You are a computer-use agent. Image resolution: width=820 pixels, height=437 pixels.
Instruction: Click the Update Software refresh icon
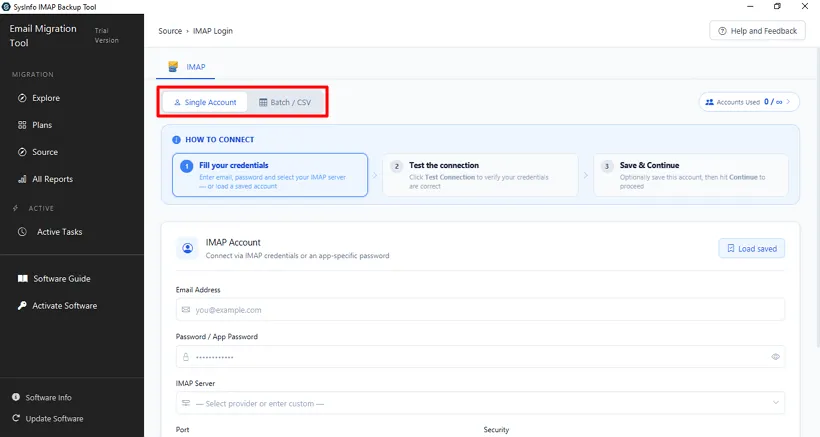pyautogui.click(x=16, y=418)
